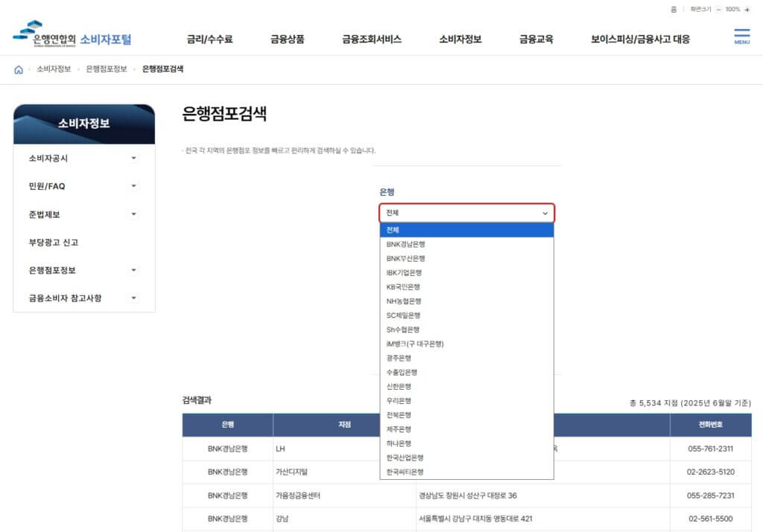Click the zoom in plus icon
Viewport: 763px width, 532px height.
747,10
